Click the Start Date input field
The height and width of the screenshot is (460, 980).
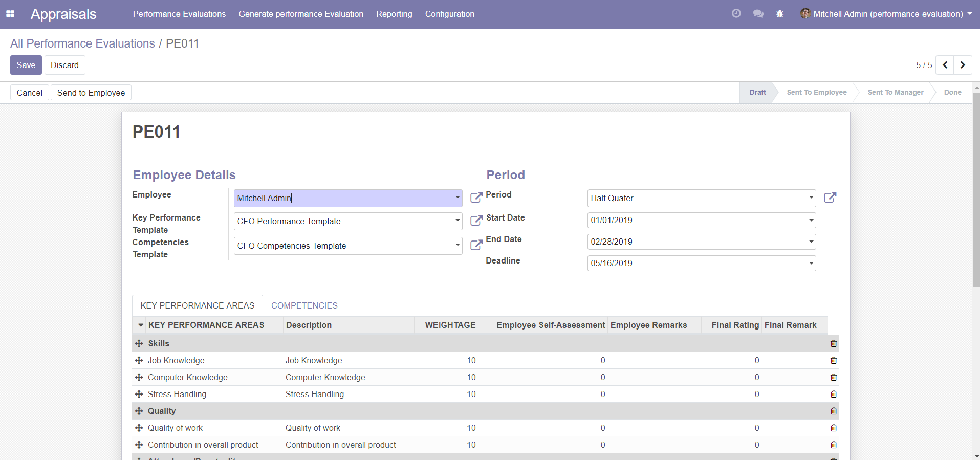coord(696,220)
